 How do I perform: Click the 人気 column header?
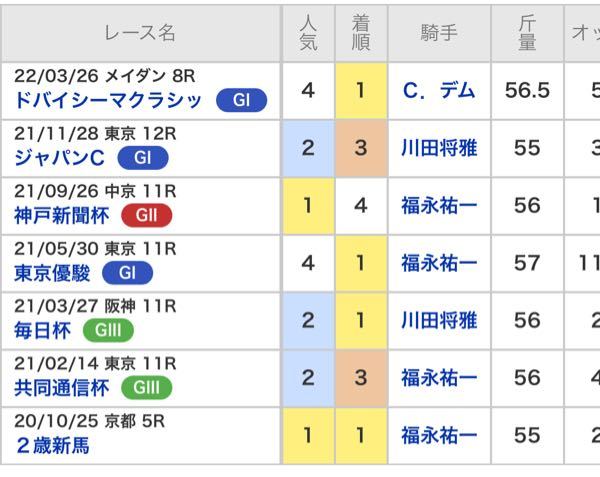point(308,33)
